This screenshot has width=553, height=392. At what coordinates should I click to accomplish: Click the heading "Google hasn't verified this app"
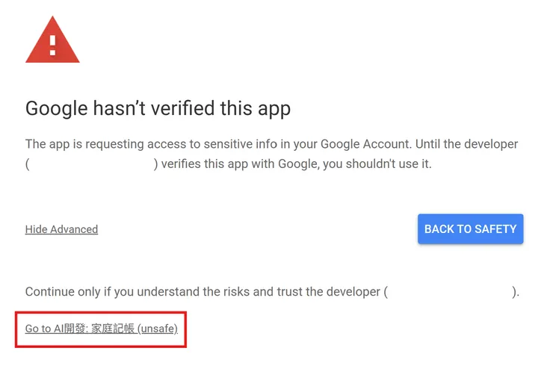pos(158,108)
